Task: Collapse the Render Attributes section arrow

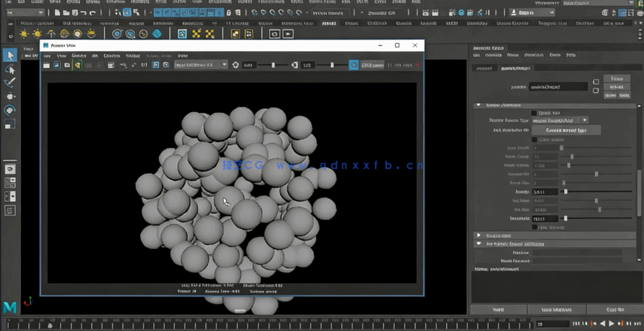Action: point(478,105)
